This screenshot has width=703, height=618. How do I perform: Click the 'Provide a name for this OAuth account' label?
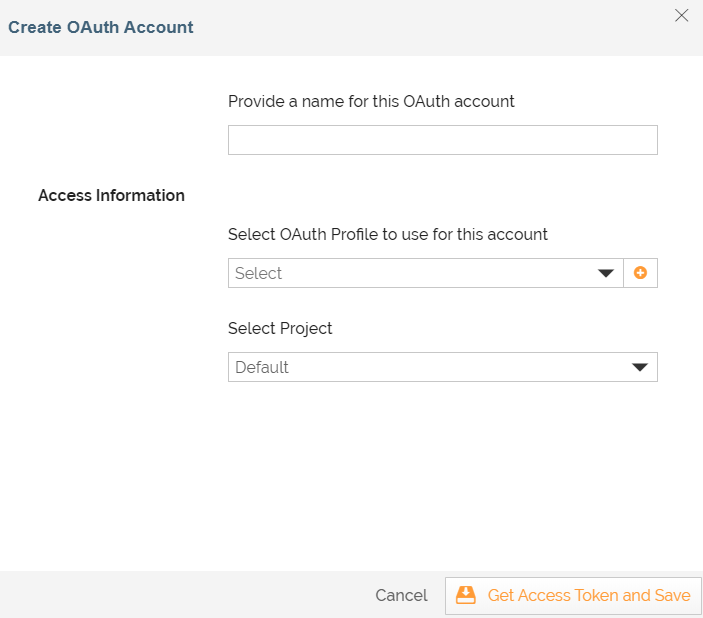(371, 101)
